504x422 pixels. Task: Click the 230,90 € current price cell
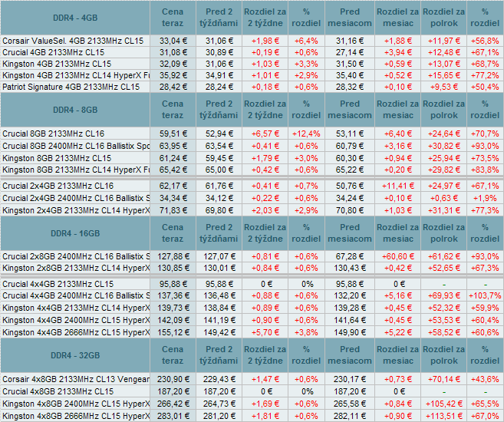click(x=173, y=379)
